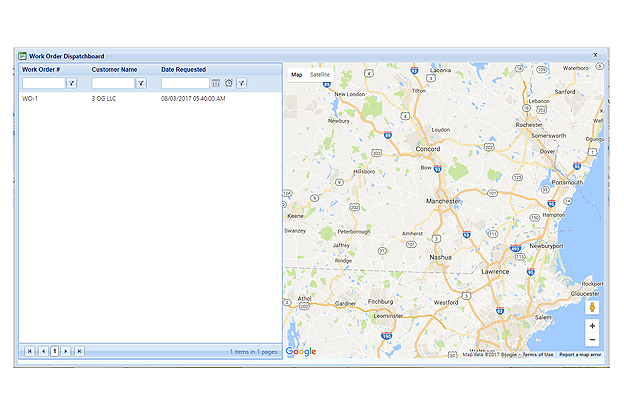
Task: Go to previous page of results
Action: 43,351
